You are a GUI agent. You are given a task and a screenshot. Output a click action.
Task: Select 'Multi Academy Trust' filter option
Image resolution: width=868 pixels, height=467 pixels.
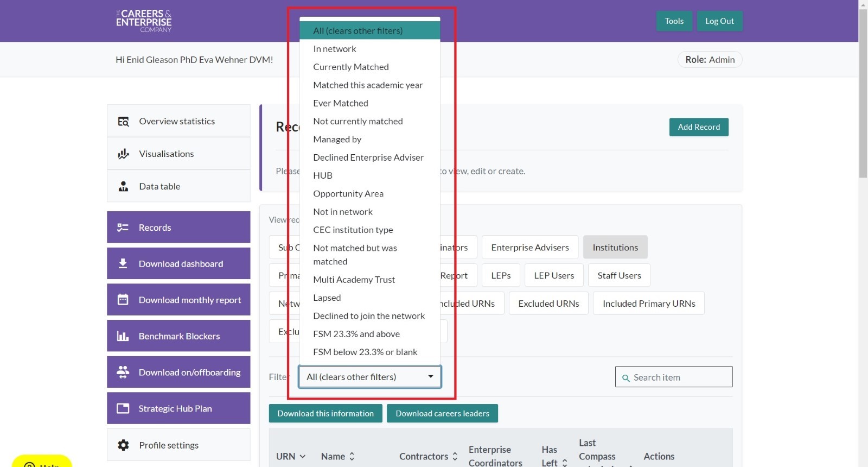point(354,280)
